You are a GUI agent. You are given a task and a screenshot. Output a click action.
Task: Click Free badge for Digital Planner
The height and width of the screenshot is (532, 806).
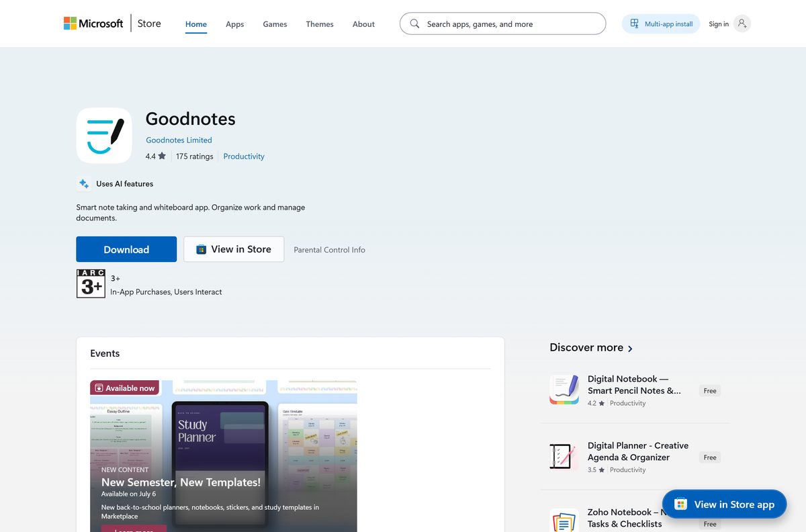[x=710, y=457]
